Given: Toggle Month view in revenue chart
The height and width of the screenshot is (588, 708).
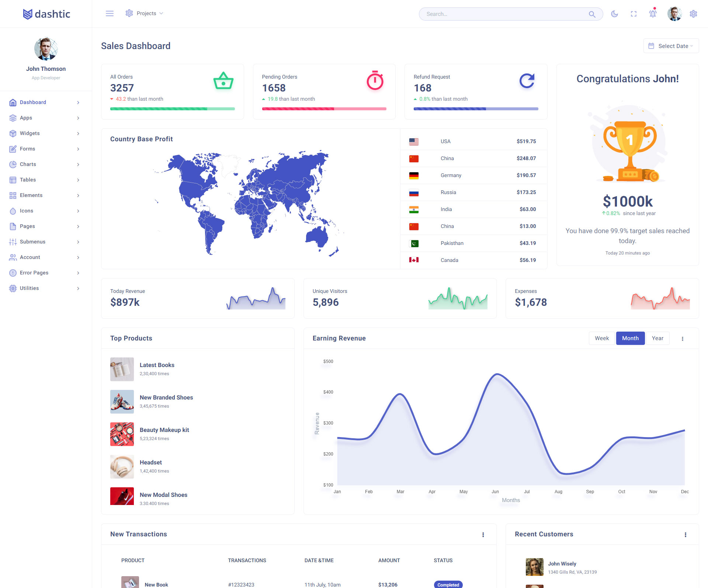Looking at the screenshot, I should (x=630, y=338).
